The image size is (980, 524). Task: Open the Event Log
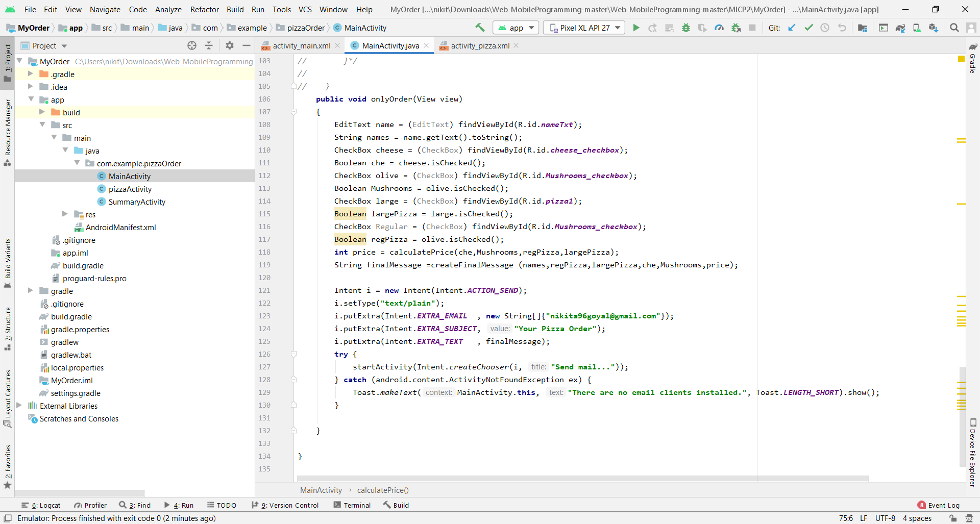(939, 505)
